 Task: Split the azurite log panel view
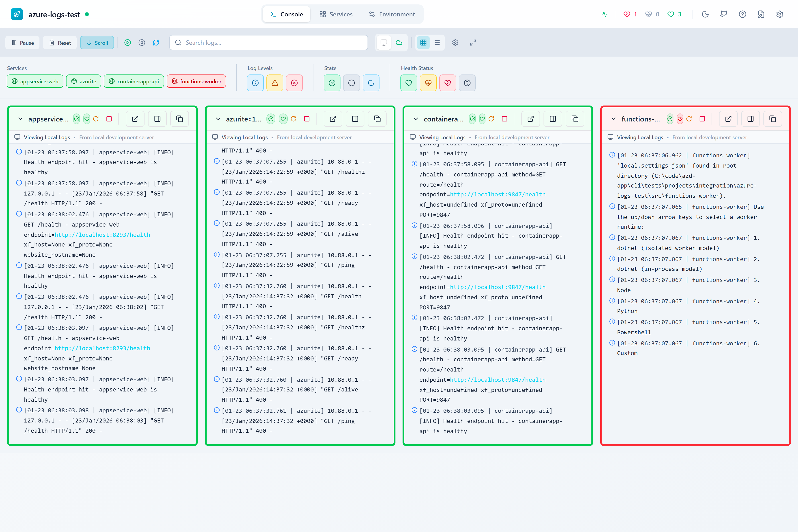pyautogui.click(x=355, y=119)
